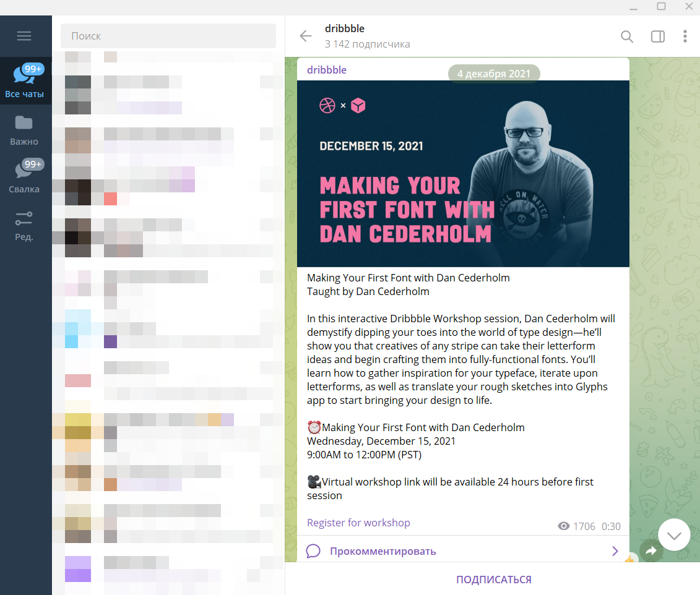Search within the channel using magnifier icon
This screenshot has height=595, width=700.
(627, 36)
